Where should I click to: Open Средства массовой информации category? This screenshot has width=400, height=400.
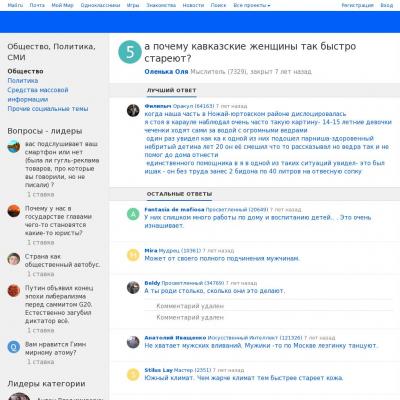[38, 95]
